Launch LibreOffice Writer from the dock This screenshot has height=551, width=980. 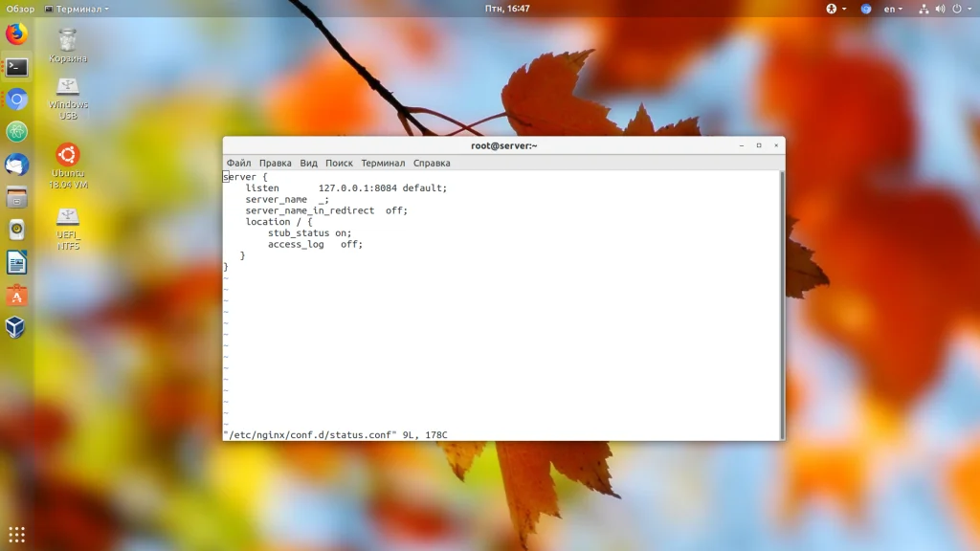coord(16,262)
